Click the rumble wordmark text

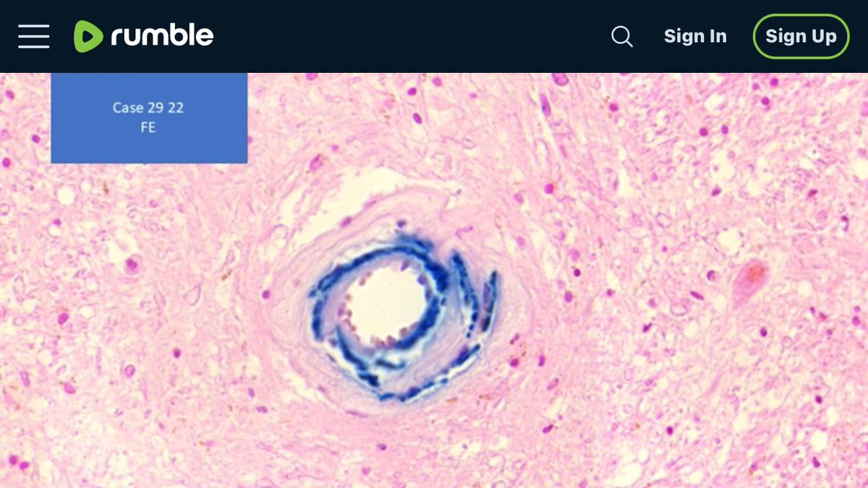162,35
